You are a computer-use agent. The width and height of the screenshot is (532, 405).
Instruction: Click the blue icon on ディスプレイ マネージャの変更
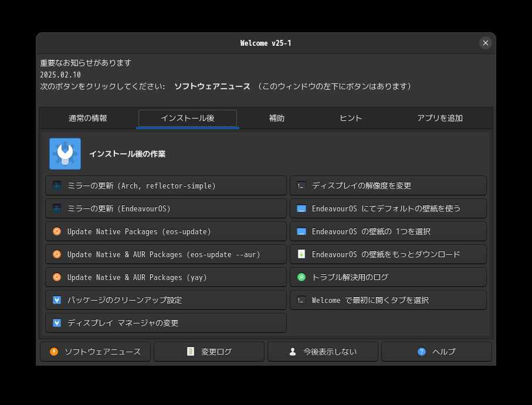coord(57,323)
